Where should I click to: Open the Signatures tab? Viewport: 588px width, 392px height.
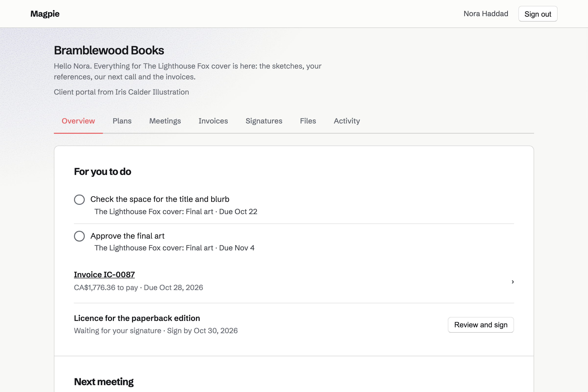point(264,121)
